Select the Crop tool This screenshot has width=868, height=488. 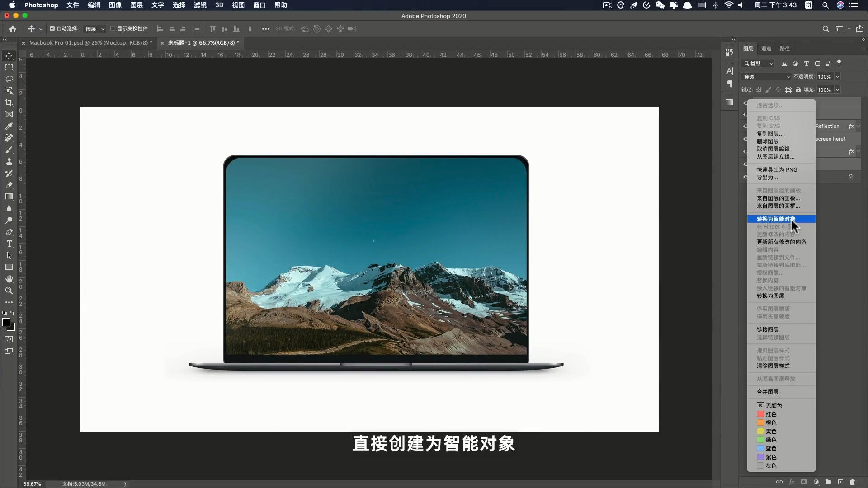[9, 103]
